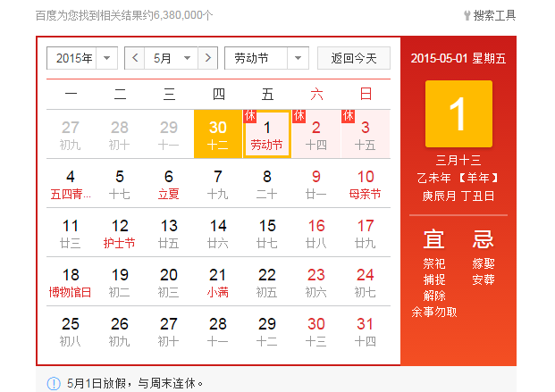Open the 劳动节 holiday dropdown
555x392 pixels.
click(267, 58)
